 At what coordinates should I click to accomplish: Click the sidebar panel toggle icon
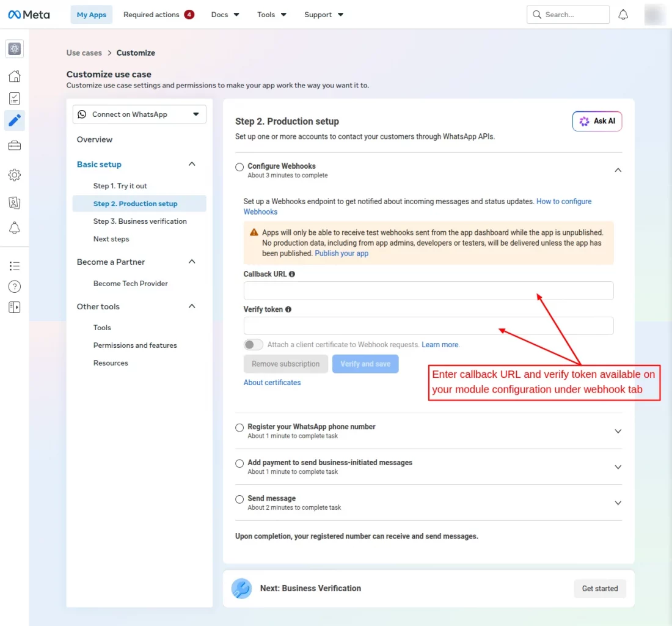[15, 307]
